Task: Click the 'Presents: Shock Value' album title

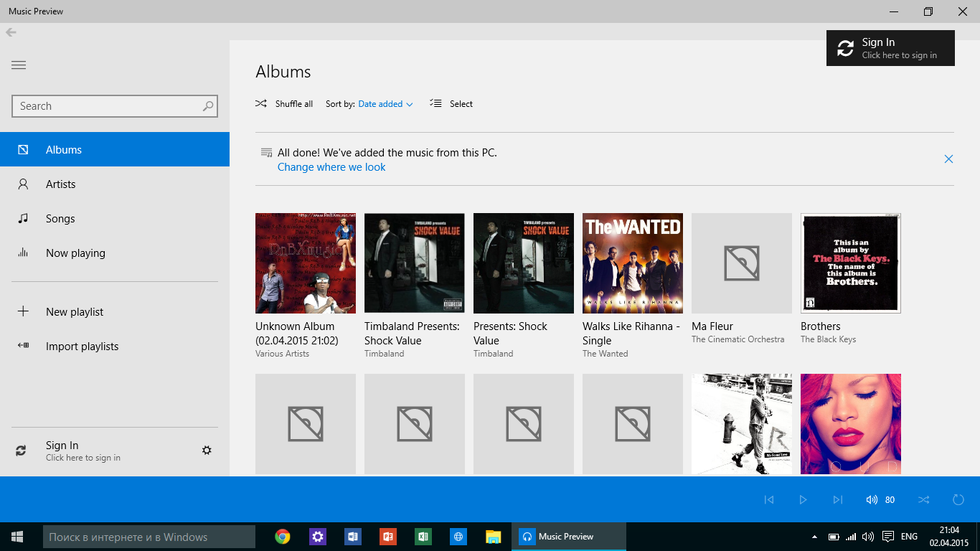Action: point(510,334)
